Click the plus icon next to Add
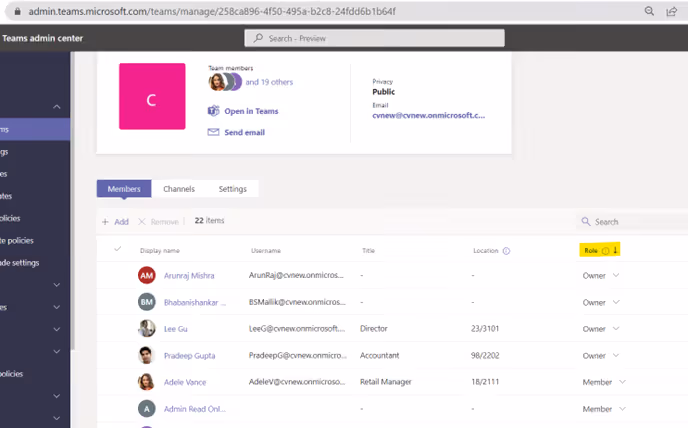688x428 pixels. [x=105, y=222]
